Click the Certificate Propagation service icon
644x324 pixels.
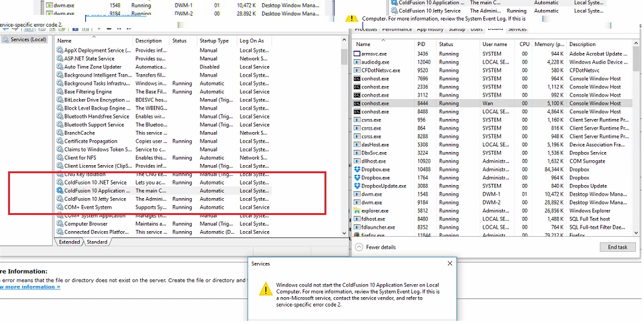click(x=60, y=141)
